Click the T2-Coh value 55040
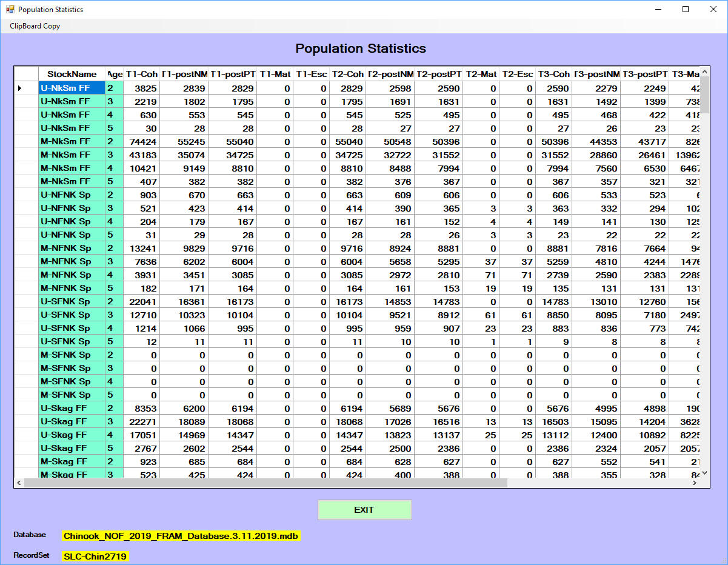The width and height of the screenshot is (728, 565). point(347,141)
